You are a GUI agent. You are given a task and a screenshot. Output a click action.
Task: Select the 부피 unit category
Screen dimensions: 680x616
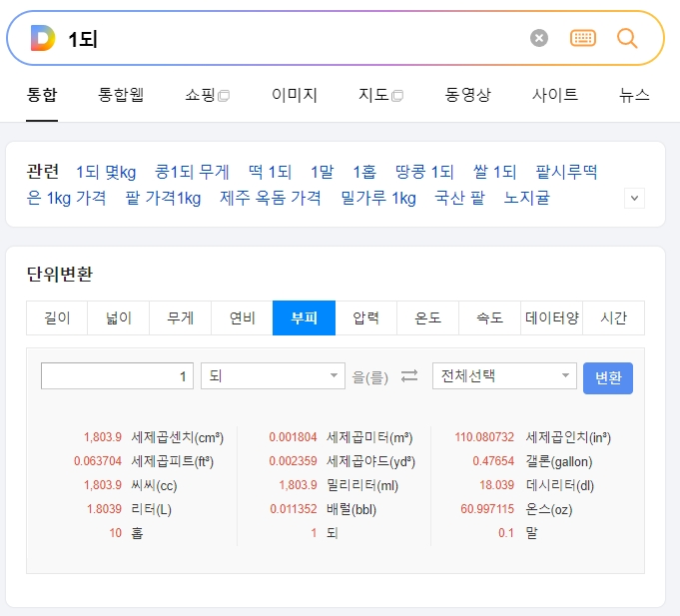[x=304, y=317]
